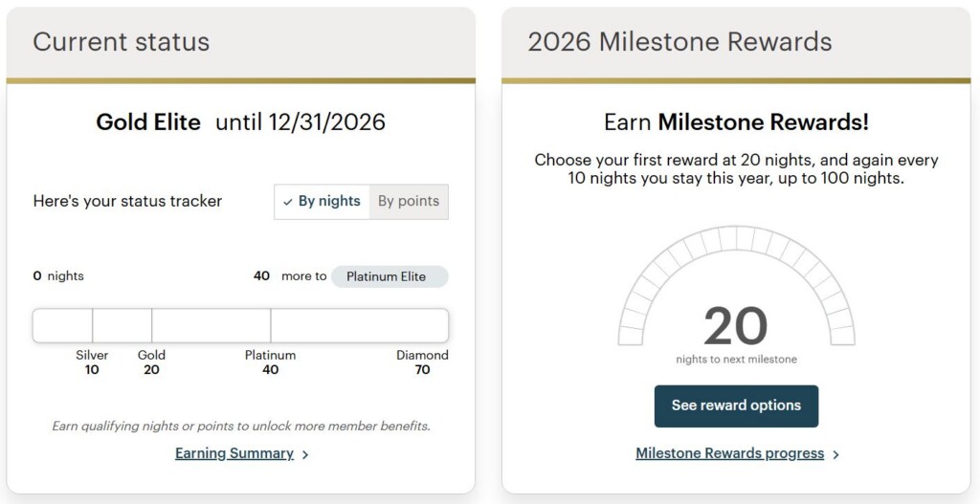Viewport: 980px width, 504px height.
Task: Click the Platinum-to-Diamond progress bar segment
Action: [359, 325]
